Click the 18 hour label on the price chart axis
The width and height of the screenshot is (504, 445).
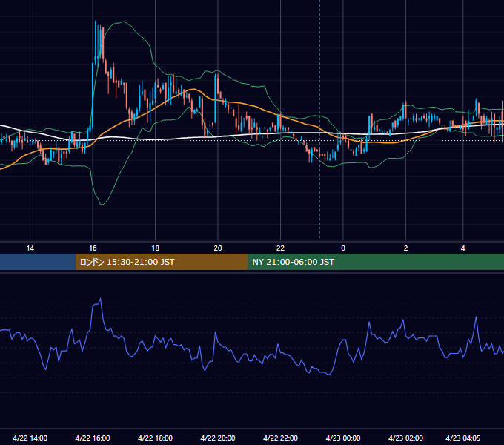point(155,248)
